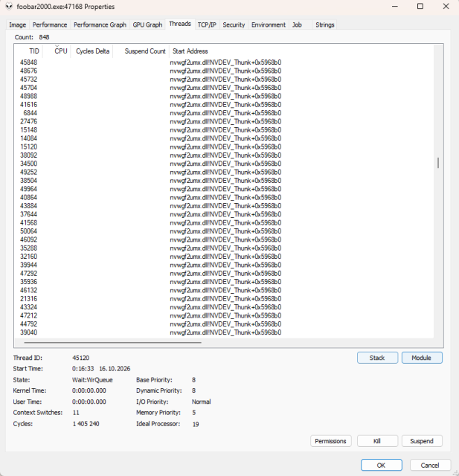Select thread row with TID 32160
Image resolution: width=459 pixels, height=476 pixels.
[224, 257]
